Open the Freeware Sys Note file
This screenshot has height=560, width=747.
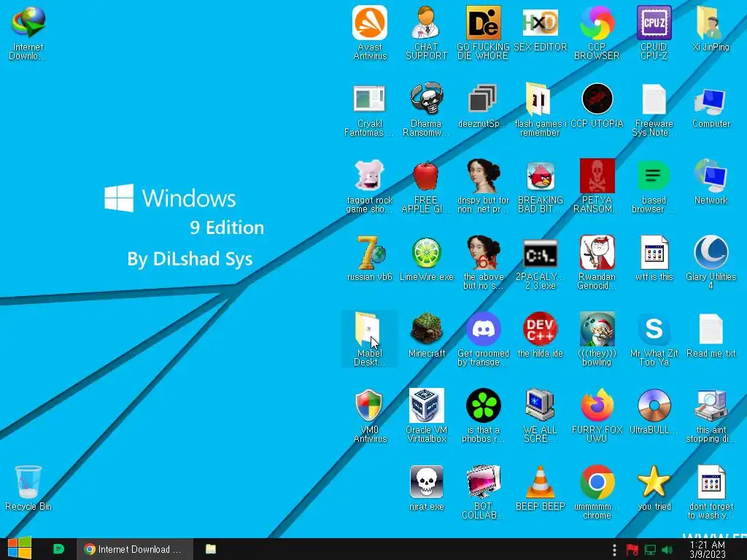click(654, 109)
